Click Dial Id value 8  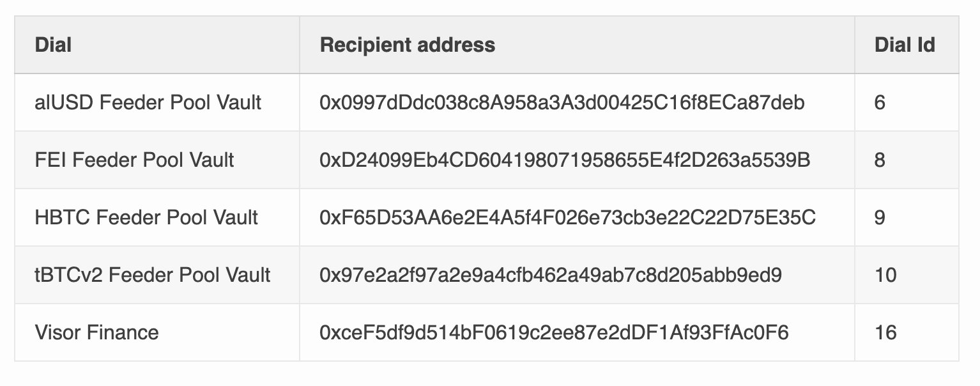click(880, 160)
